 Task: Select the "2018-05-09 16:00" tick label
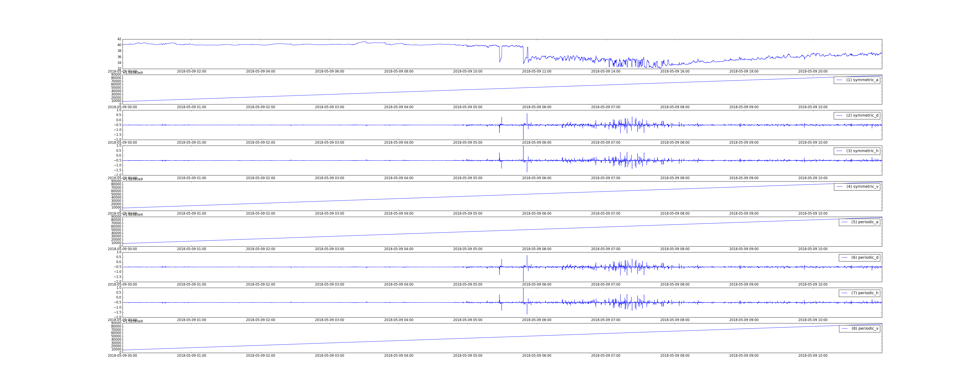coord(674,72)
